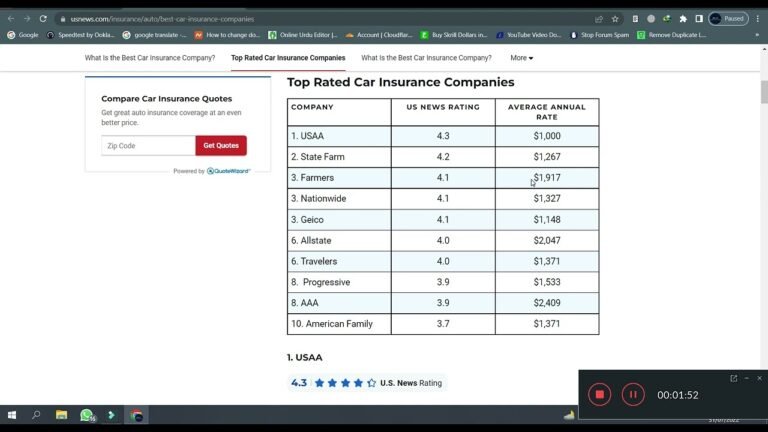Open Chrome three-dot menu
Image resolution: width=768 pixels, height=432 pixels.
click(x=758, y=19)
